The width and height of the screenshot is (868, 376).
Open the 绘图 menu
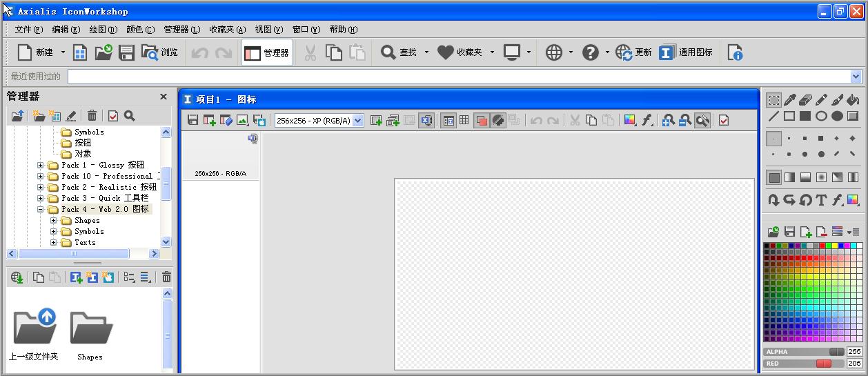(x=103, y=30)
